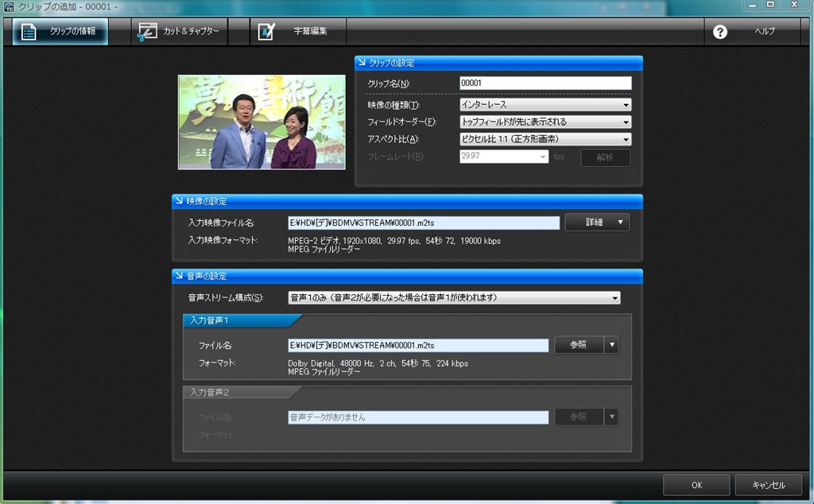Open the フレームレート 29.97 dropdown
The image size is (814, 504).
pyautogui.click(x=504, y=157)
